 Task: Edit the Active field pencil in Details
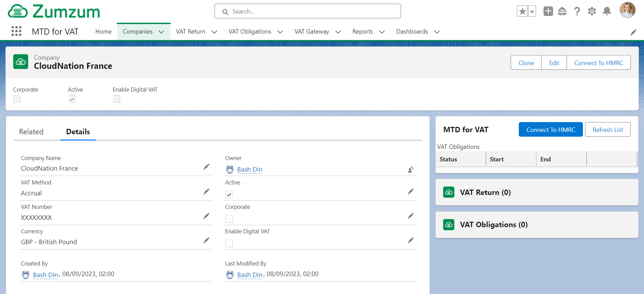point(411,192)
